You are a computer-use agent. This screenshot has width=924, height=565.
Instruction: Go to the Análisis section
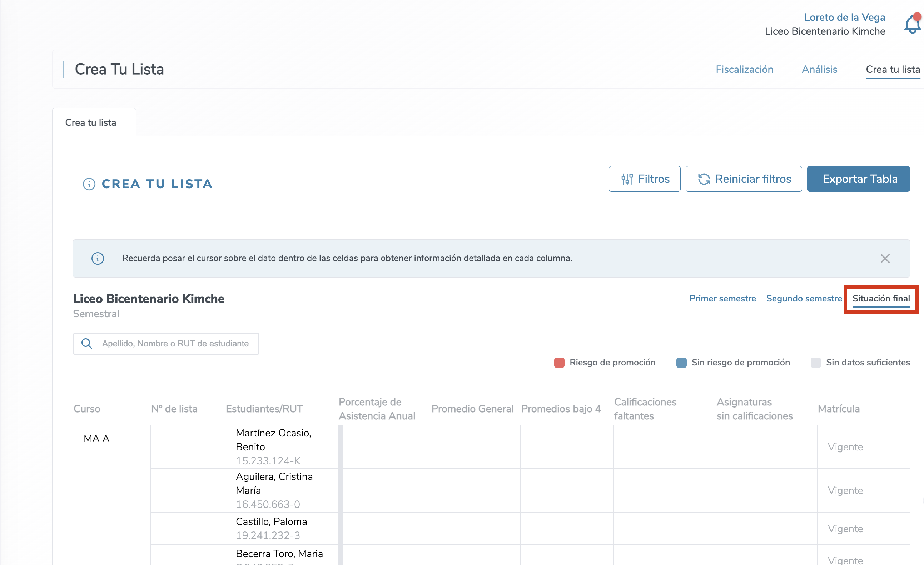click(819, 69)
